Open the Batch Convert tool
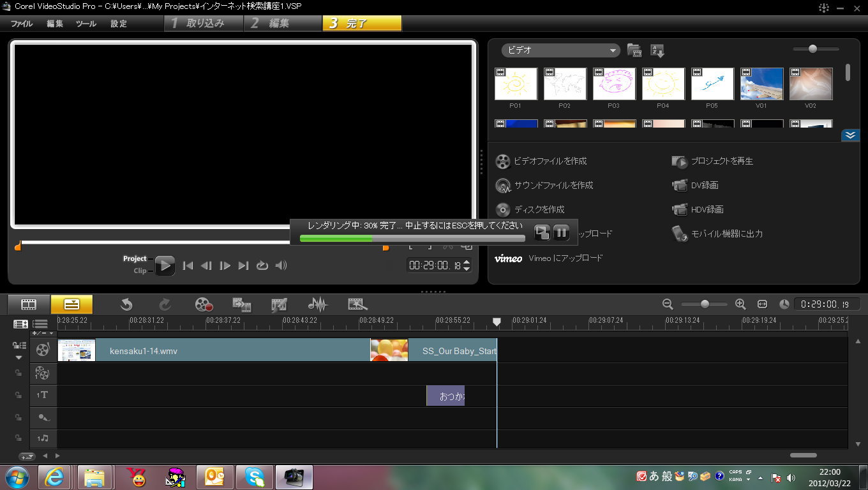The image size is (868, 490). [x=242, y=304]
